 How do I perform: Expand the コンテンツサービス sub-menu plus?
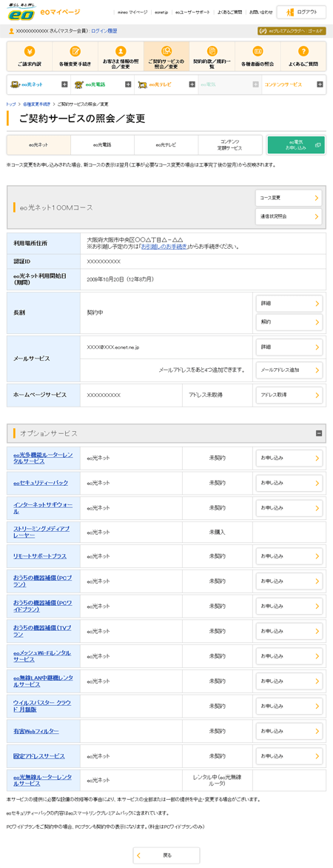pyautogui.click(x=320, y=84)
